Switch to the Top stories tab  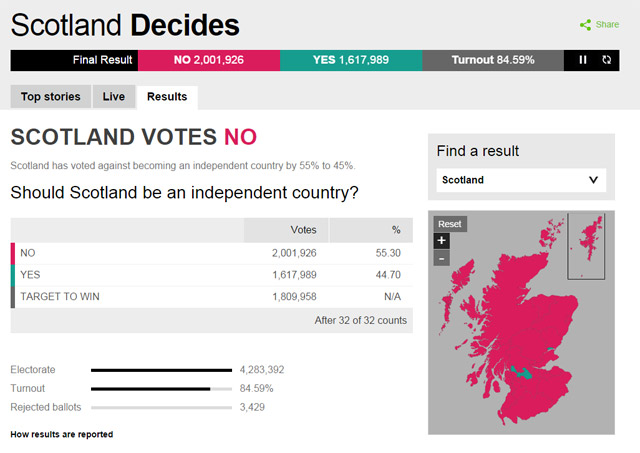click(51, 97)
